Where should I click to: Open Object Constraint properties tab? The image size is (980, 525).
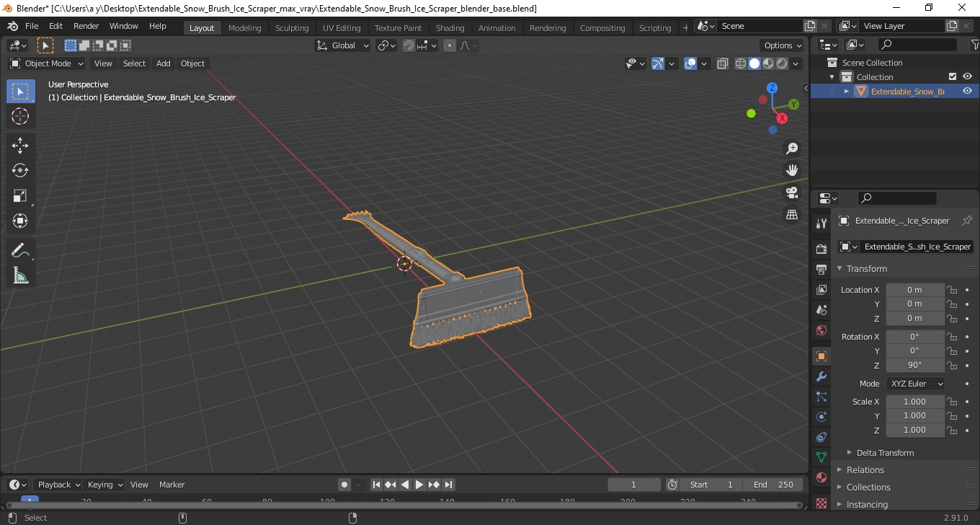coord(821,437)
